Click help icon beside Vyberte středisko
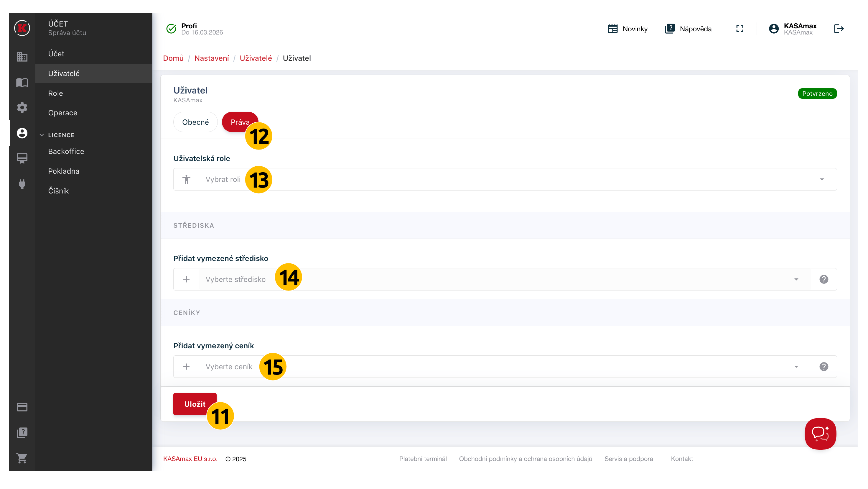868x489 pixels. (x=823, y=279)
